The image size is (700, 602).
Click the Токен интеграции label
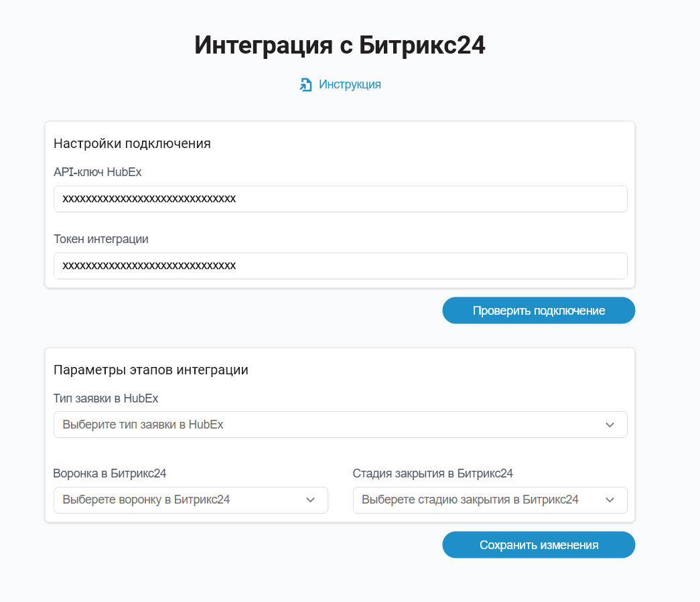click(x=101, y=239)
